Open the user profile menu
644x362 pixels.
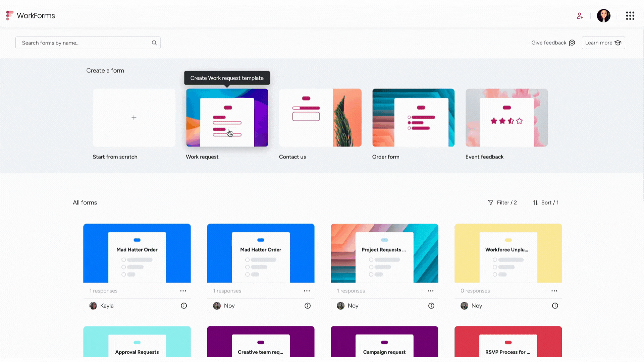(x=603, y=15)
